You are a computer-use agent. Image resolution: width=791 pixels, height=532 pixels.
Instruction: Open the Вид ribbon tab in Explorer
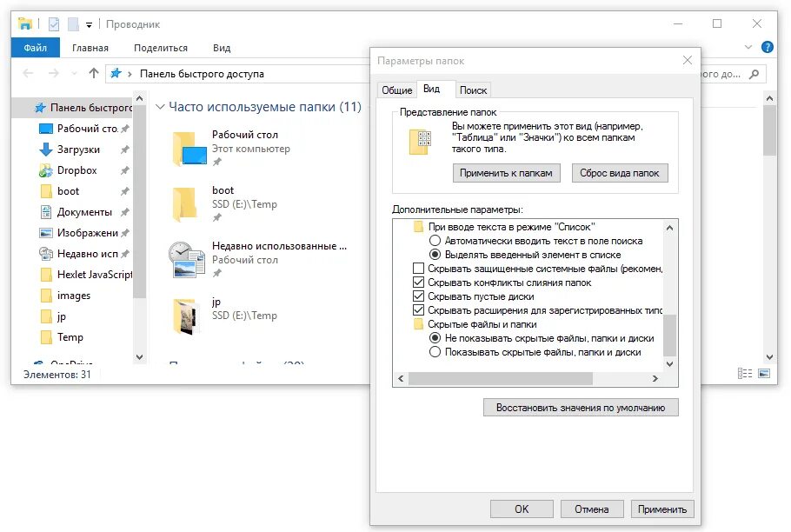222,48
